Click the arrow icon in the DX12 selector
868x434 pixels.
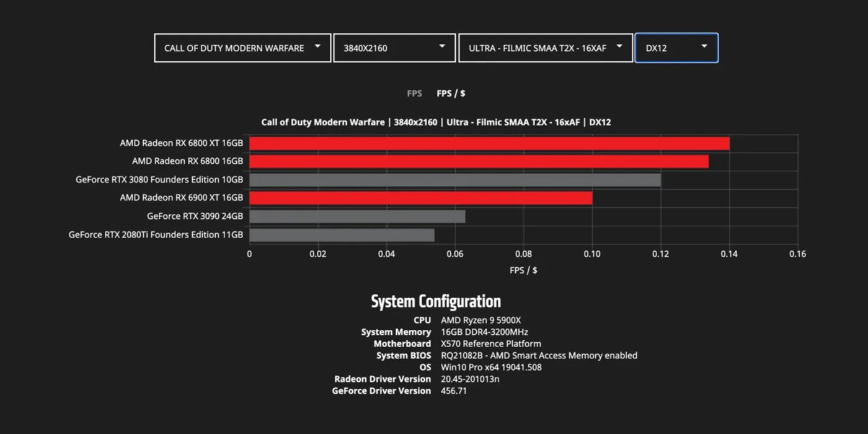click(x=704, y=46)
